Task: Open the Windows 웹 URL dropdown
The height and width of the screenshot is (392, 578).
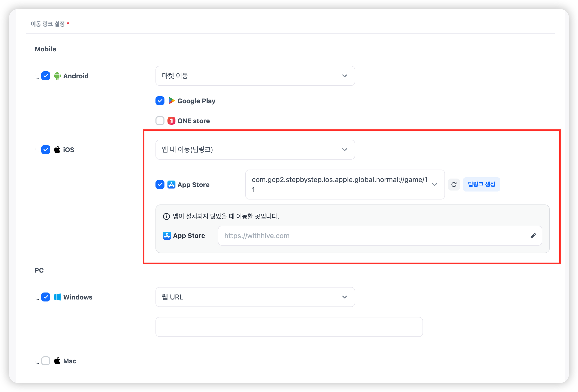Action: click(255, 297)
